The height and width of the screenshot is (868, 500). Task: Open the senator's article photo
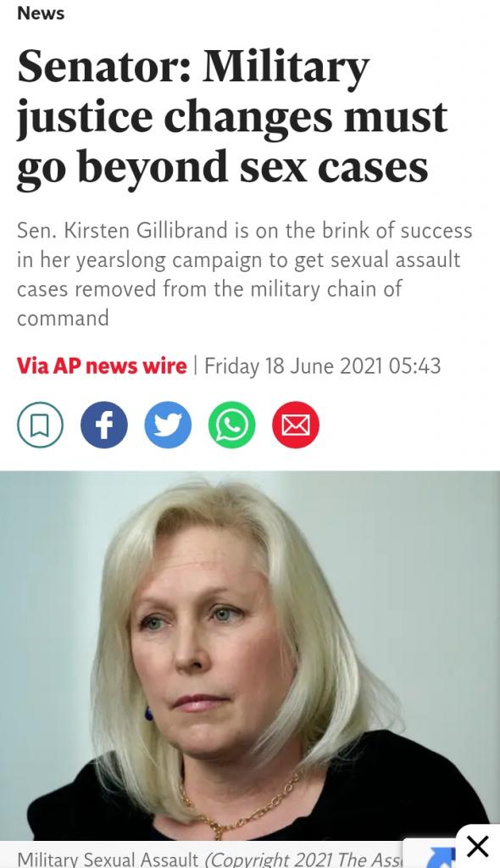pos(250,655)
